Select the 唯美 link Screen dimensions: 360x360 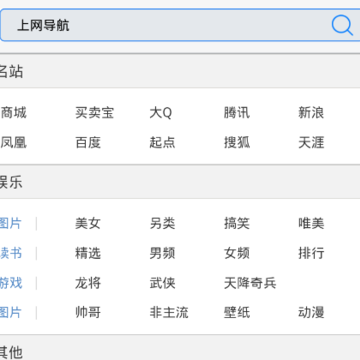311,223
